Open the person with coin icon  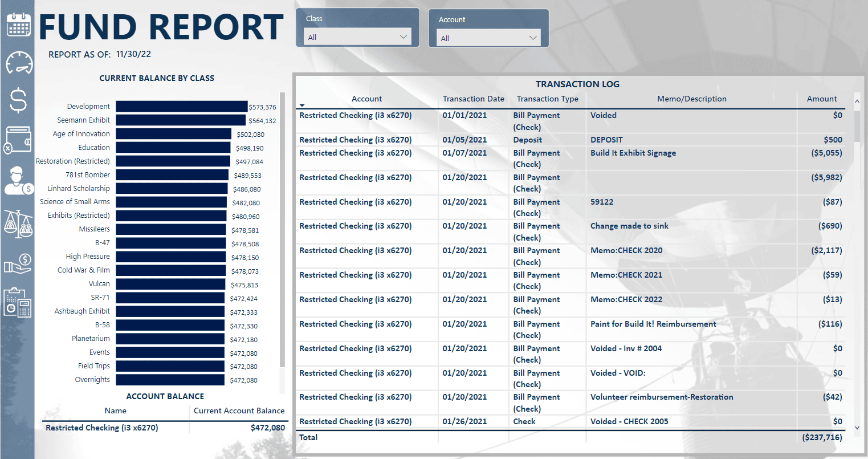(x=18, y=181)
